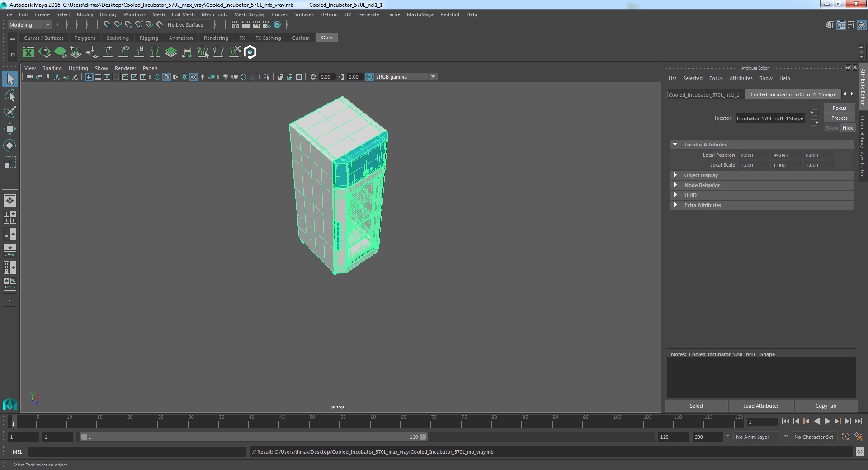Viewport: 868px width, 470px height.
Task: Switch to the Polygons shelf tab
Action: [85, 38]
